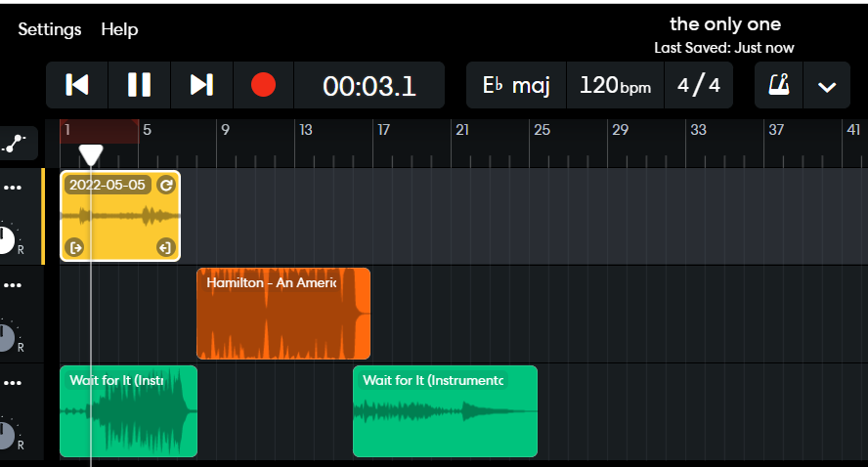Open options for the green track
This screenshot has width=868, height=467.
[x=13, y=383]
